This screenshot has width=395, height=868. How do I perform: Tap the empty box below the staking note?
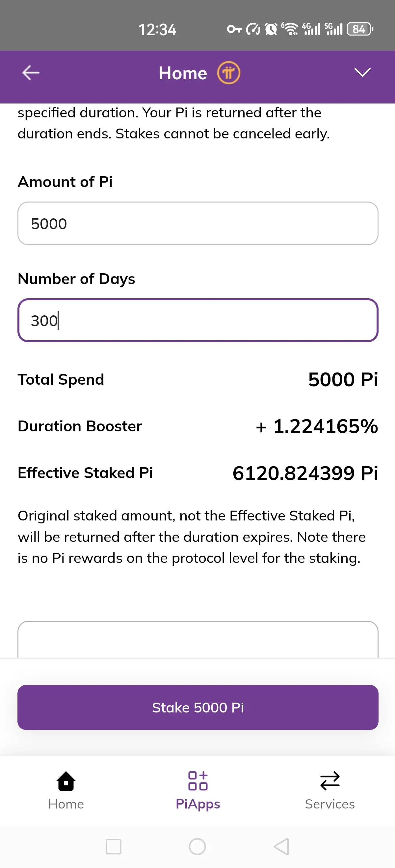tap(198, 639)
